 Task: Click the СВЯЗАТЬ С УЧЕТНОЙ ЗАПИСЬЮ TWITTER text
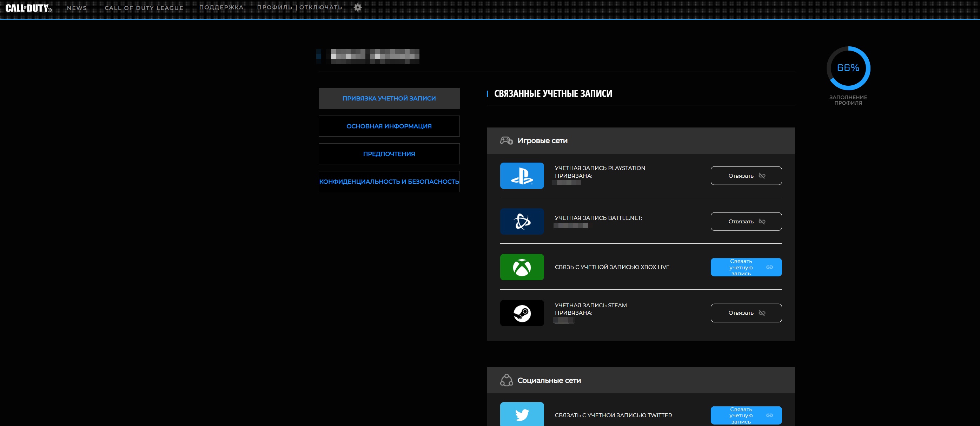tap(613, 415)
